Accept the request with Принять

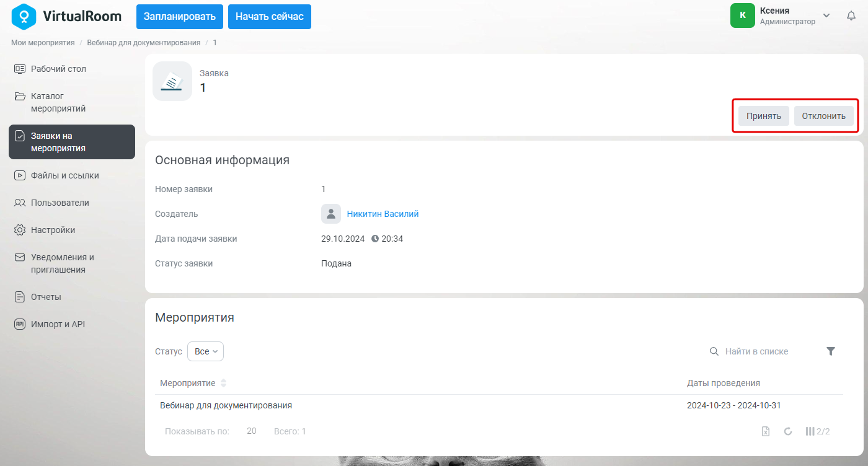tap(764, 116)
